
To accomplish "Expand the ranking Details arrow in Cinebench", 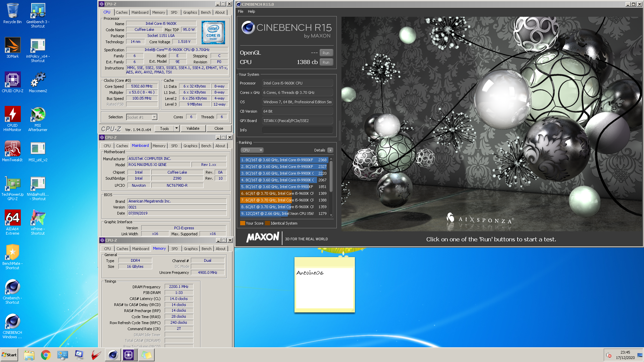I will tap(330, 150).
